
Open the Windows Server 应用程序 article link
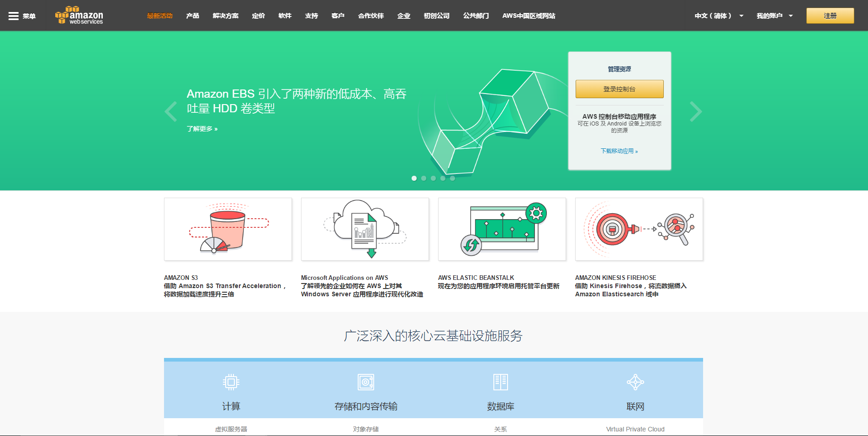pyautogui.click(x=362, y=290)
